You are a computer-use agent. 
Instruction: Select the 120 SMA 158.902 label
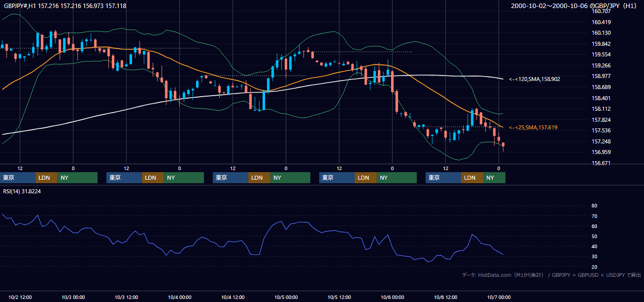[x=534, y=79]
